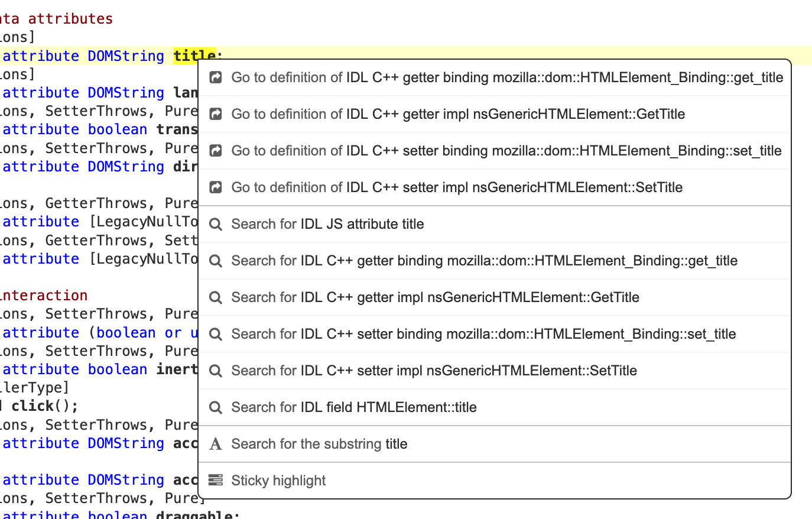
Task: Go to definition of setter binding set_title
Action: click(506, 151)
